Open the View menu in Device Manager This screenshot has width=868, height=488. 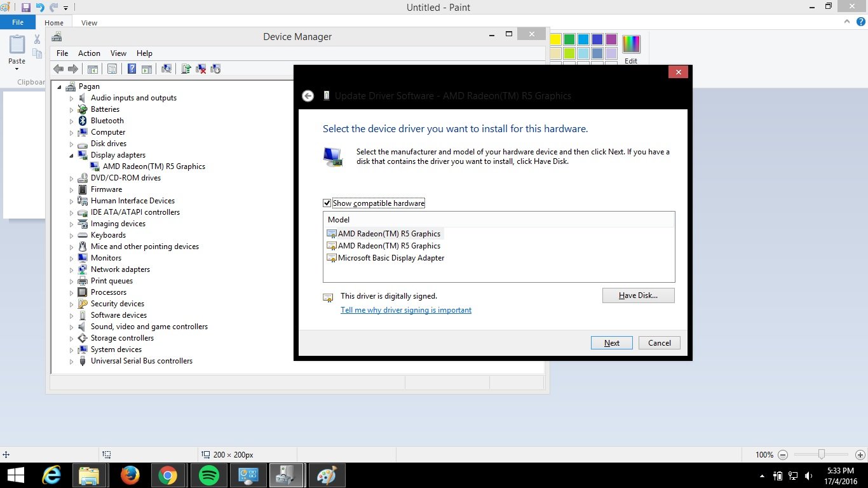tap(118, 53)
